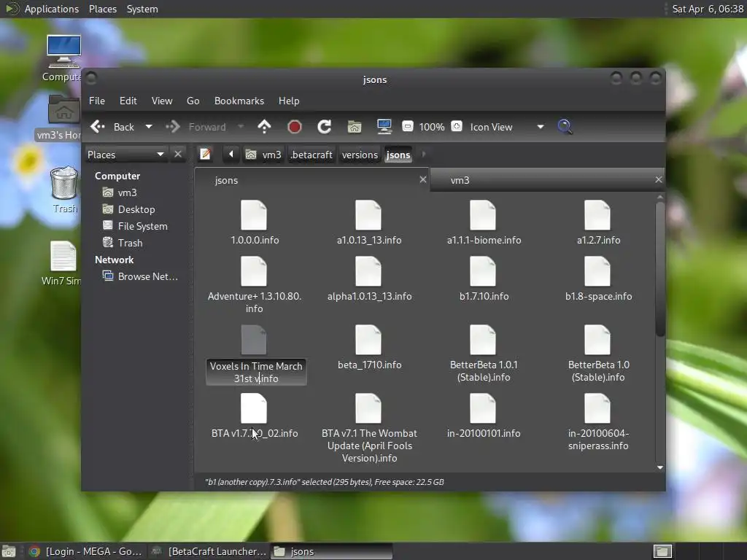Open File System in the sidebar
The image size is (747, 560).
click(x=135, y=226)
